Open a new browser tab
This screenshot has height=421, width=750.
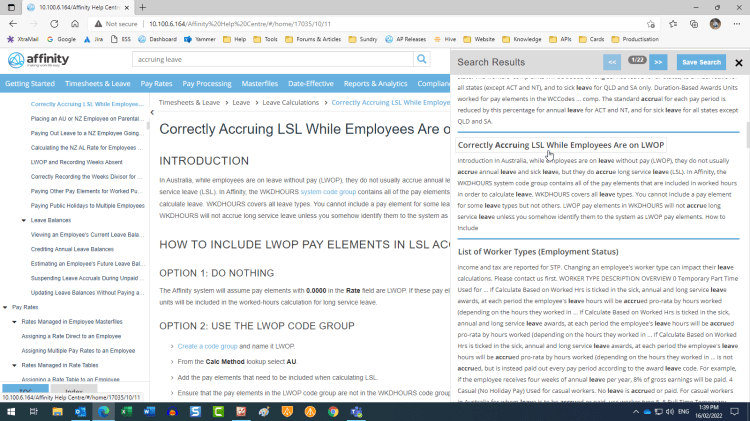[142, 7]
